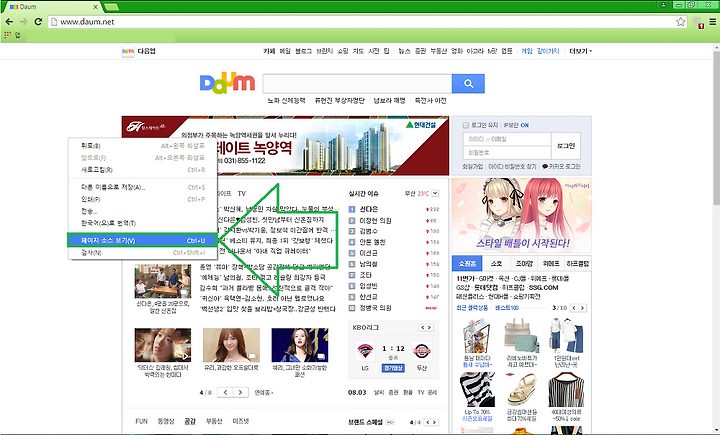Click shopping previous arrow beside 3/10
The height and width of the screenshot is (435, 720).
tap(574, 308)
